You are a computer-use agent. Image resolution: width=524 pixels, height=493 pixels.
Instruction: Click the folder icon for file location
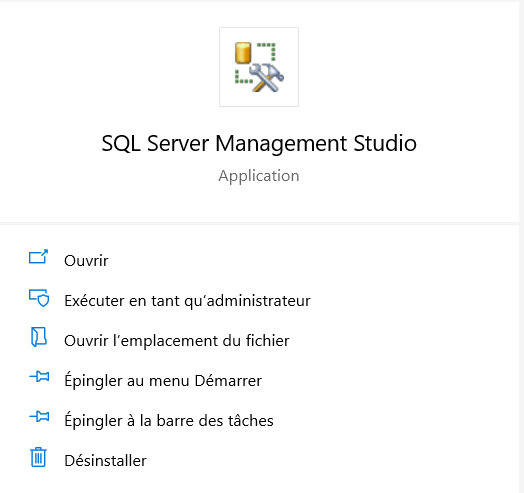coord(39,337)
